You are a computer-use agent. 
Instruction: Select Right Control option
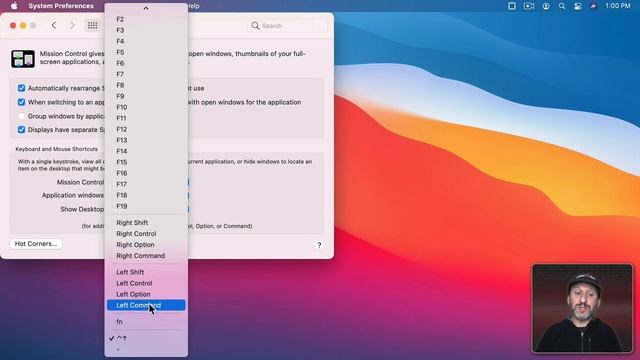click(146, 234)
